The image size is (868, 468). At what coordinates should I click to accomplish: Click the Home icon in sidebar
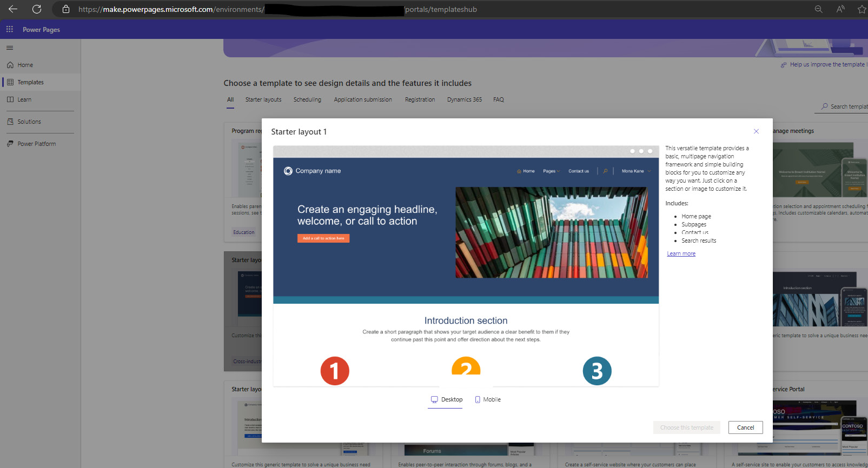point(10,65)
